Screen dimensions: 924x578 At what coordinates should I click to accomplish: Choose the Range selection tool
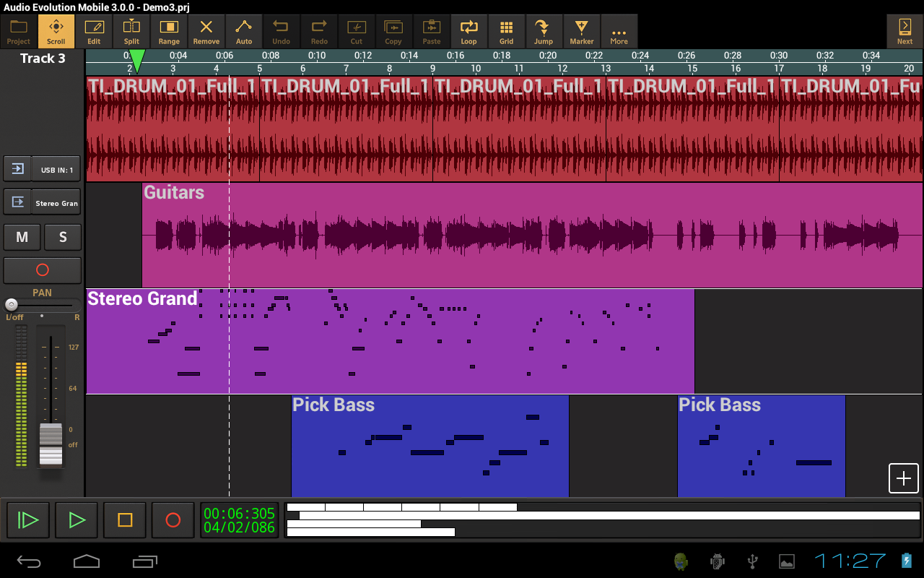pyautogui.click(x=169, y=32)
